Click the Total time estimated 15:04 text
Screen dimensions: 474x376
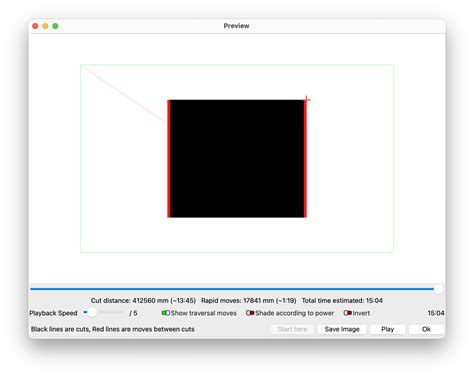[x=342, y=300]
